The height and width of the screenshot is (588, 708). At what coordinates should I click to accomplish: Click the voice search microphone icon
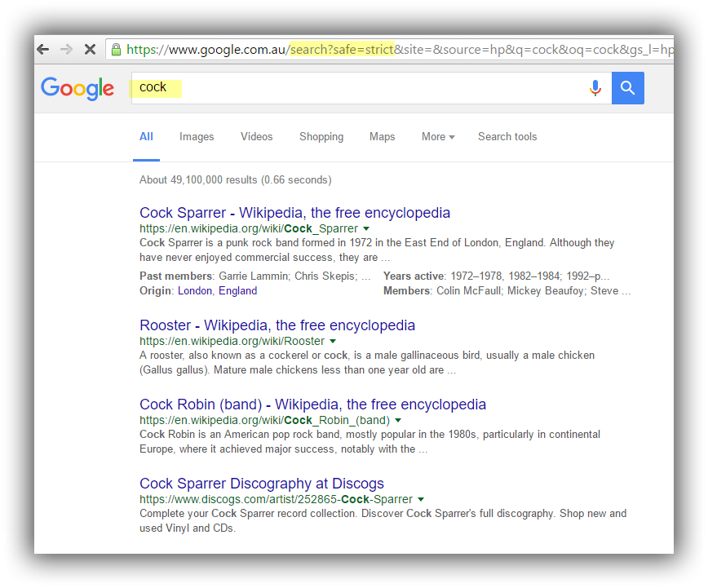595,87
